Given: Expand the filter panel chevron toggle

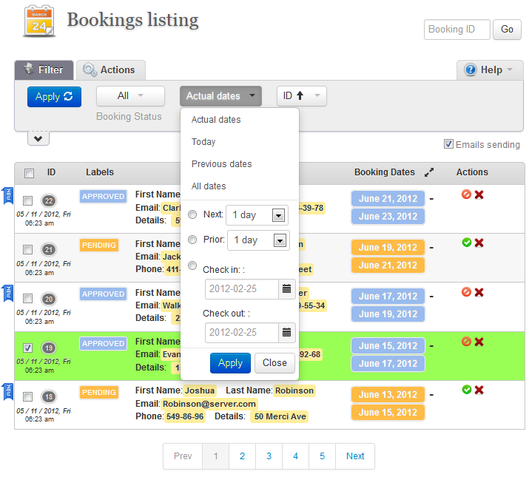Looking at the screenshot, I should (x=38, y=139).
